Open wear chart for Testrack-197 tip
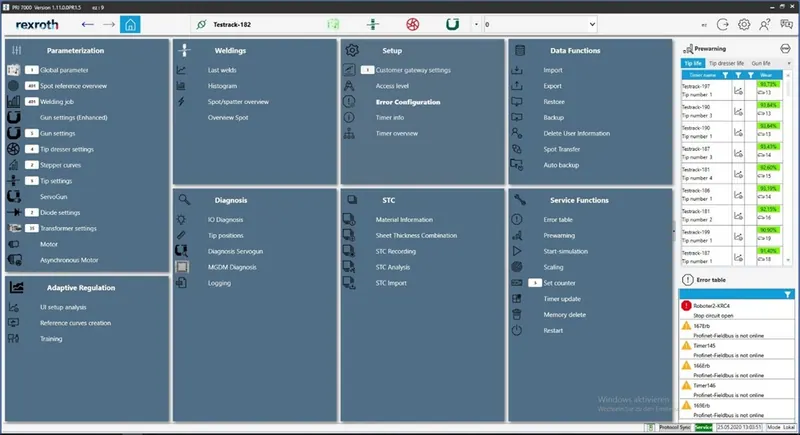Viewport: 800px width, 435px height. (738, 90)
